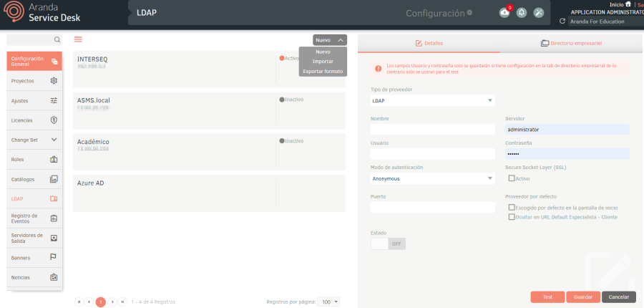
Task: Expand the Change Set sidebar chevron
Action: 54,140
